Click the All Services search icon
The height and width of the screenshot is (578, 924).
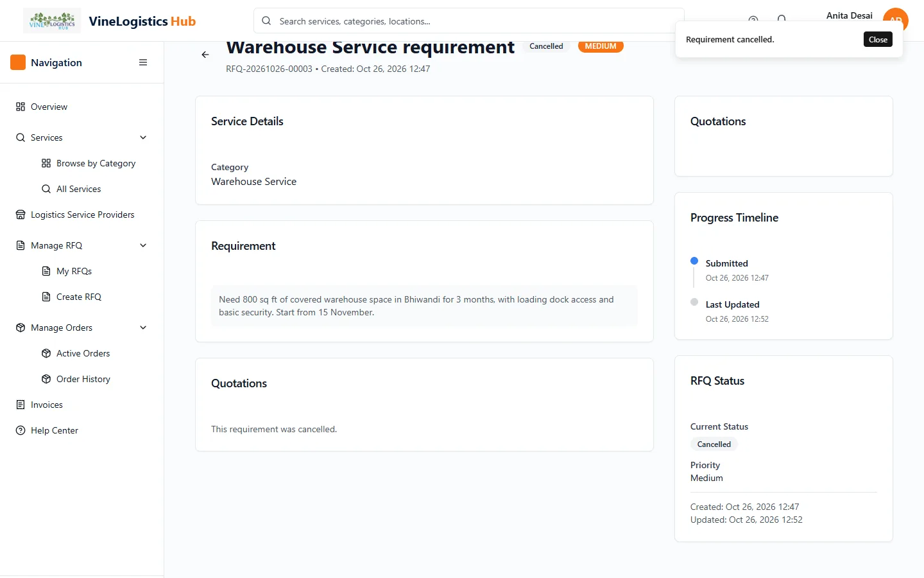click(46, 189)
